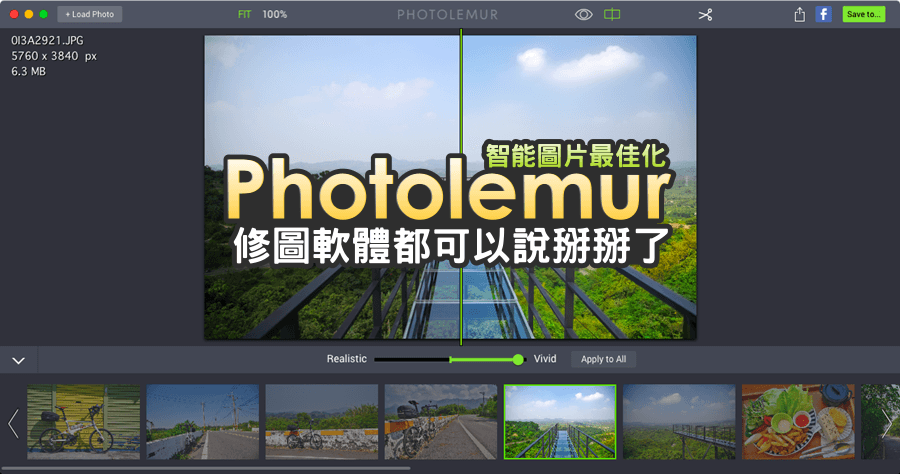Go to next thumbnails with right arrow

(x=887, y=423)
